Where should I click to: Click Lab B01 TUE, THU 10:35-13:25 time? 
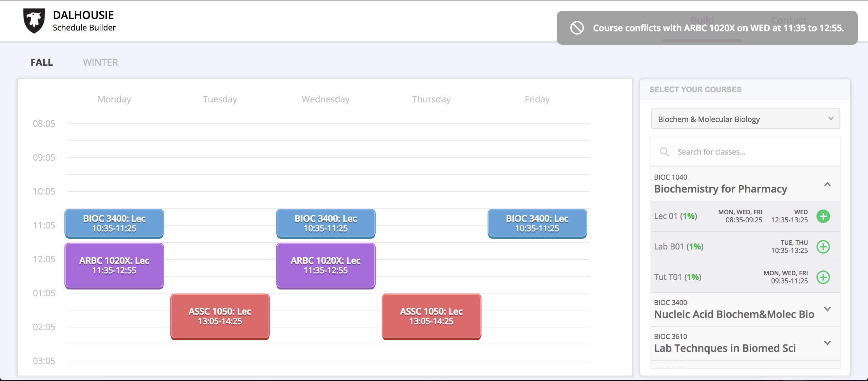(x=789, y=247)
